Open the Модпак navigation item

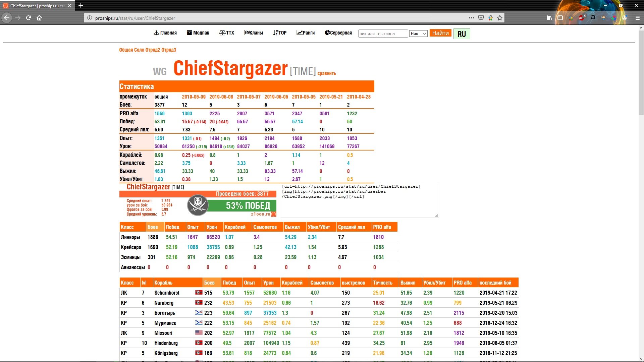pyautogui.click(x=198, y=33)
